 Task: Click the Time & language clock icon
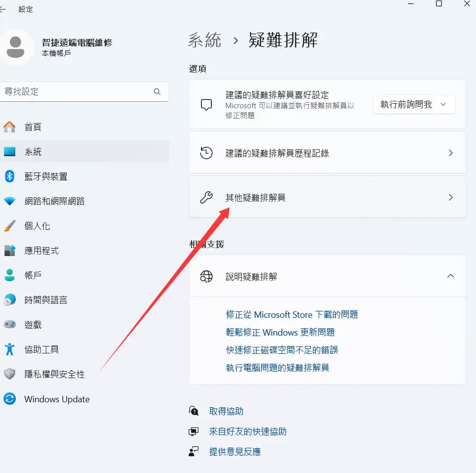[9, 300]
